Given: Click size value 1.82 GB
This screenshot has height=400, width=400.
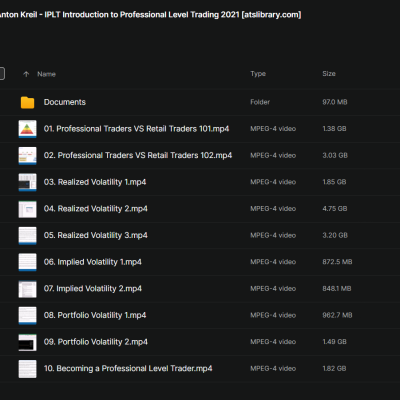Looking at the screenshot, I should pos(334,369).
